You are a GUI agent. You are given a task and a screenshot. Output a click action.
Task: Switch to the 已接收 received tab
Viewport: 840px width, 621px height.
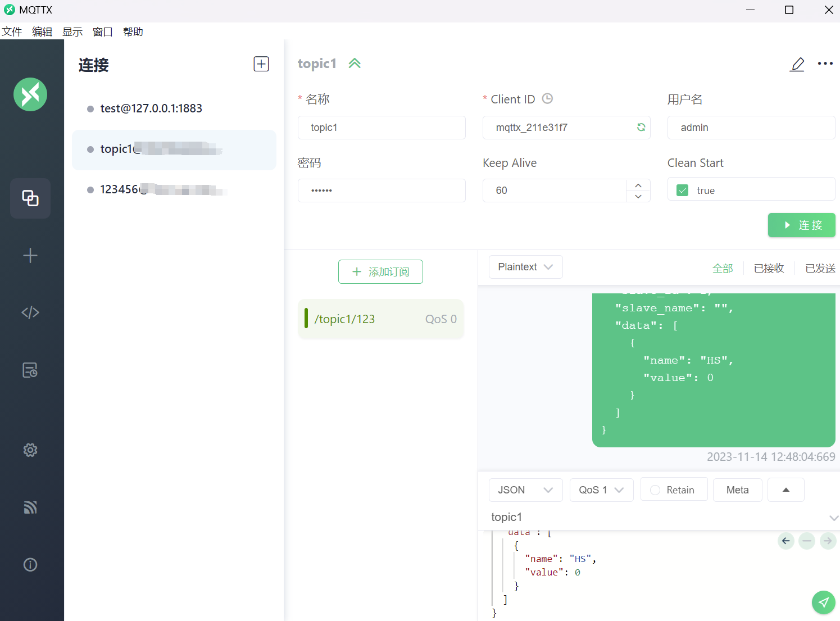[769, 269]
